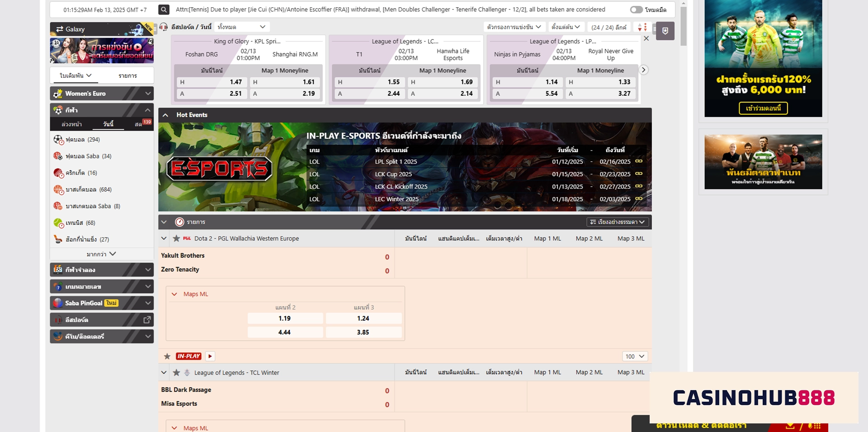Viewport: 868px width, 432px height.
Task: Expand the กีฬาจำลอง virtual sports section
Action: point(102,270)
